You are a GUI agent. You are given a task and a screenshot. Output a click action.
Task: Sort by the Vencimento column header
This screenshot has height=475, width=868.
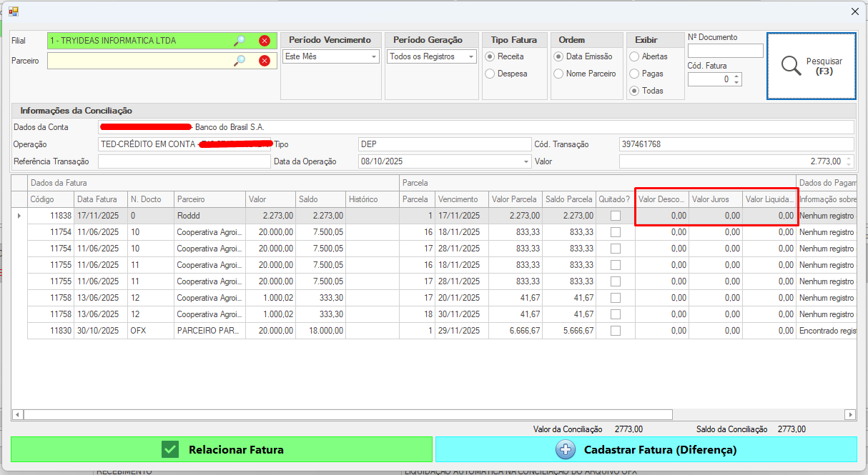coord(461,199)
